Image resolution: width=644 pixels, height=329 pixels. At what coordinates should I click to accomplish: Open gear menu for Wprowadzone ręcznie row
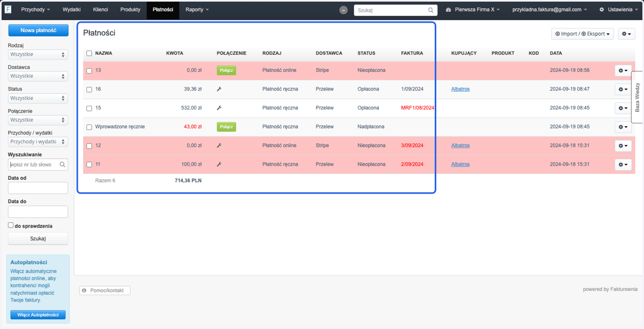(x=623, y=127)
